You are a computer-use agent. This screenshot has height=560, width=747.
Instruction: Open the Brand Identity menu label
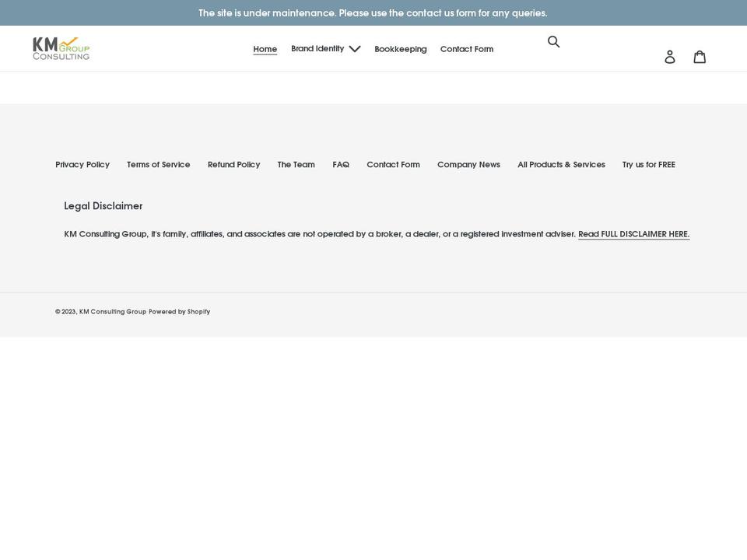point(317,48)
